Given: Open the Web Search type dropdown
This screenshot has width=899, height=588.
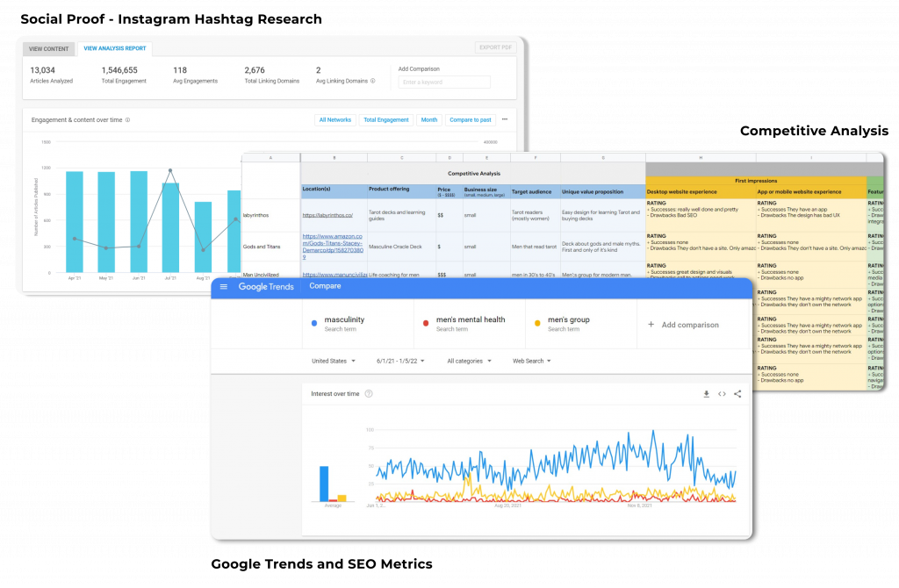Looking at the screenshot, I should coord(531,361).
